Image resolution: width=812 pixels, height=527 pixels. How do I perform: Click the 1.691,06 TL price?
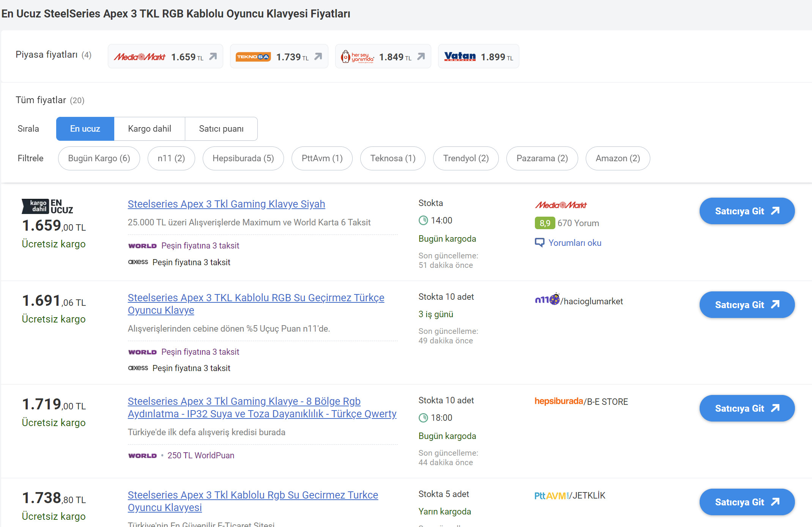tap(54, 301)
